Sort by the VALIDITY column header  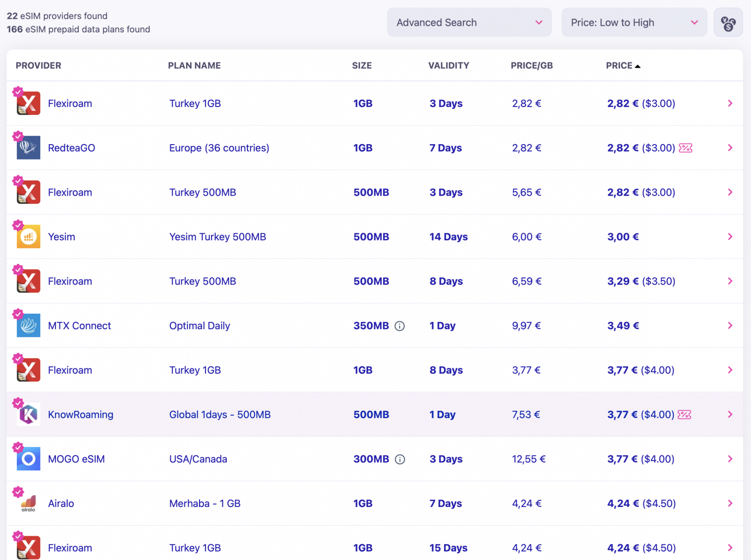point(448,66)
